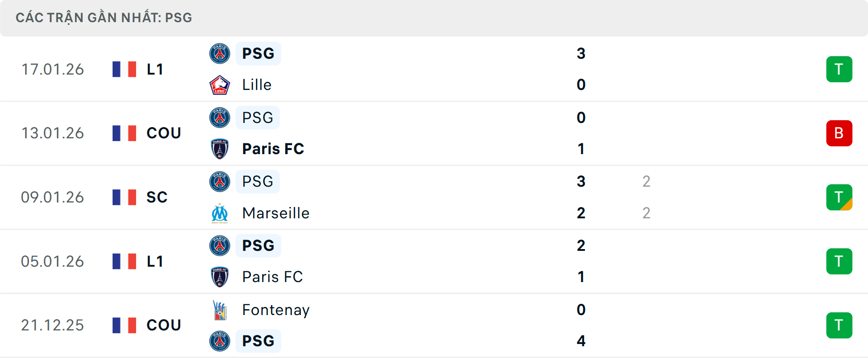
Task: Click Paris FC crest in 13.01.26 match
Action: pos(220,149)
